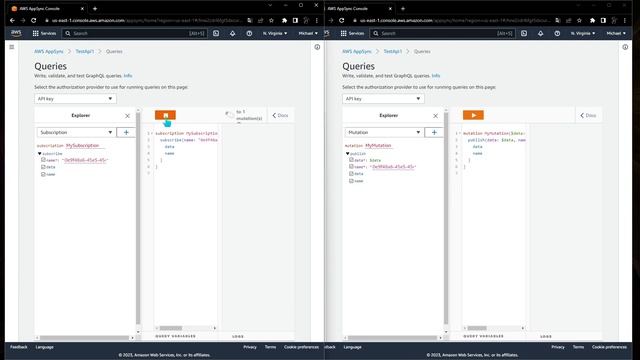Open N. Virginia region menu in left window
Screen dimensions: 640x360
275,33
